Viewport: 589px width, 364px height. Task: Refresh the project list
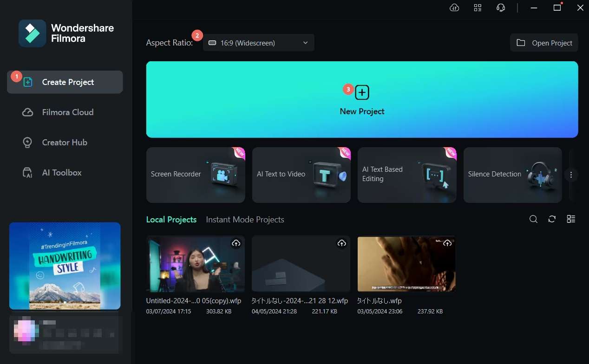tap(552, 219)
